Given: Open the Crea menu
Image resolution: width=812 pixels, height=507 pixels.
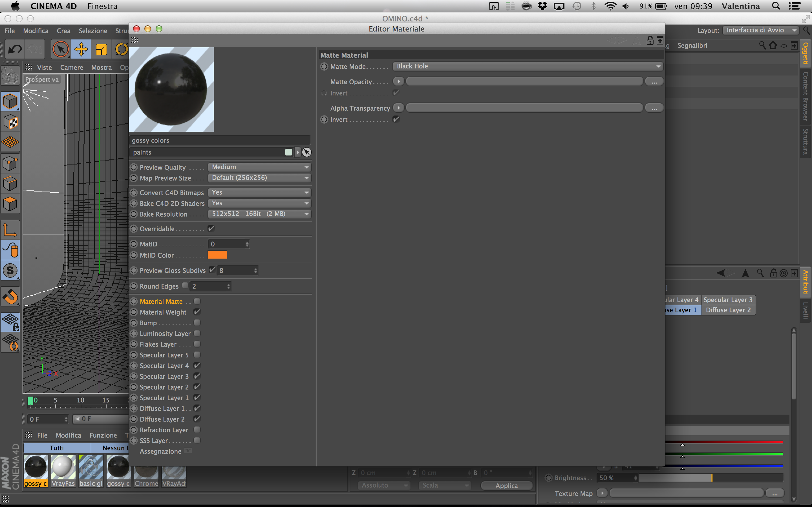Looking at the screenshot, I should (x=63, y=31).
